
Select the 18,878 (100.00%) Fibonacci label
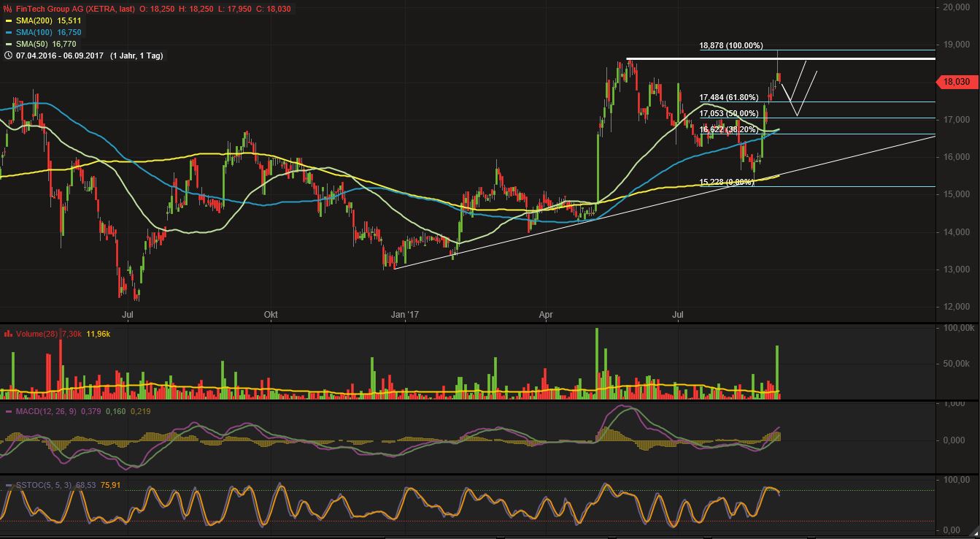pyautogui.click(x=730, y=45)
